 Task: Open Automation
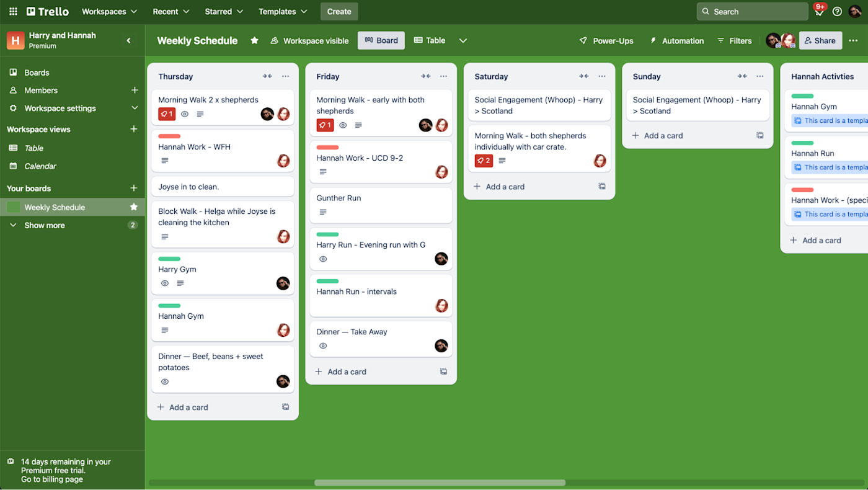click(676, 40)
